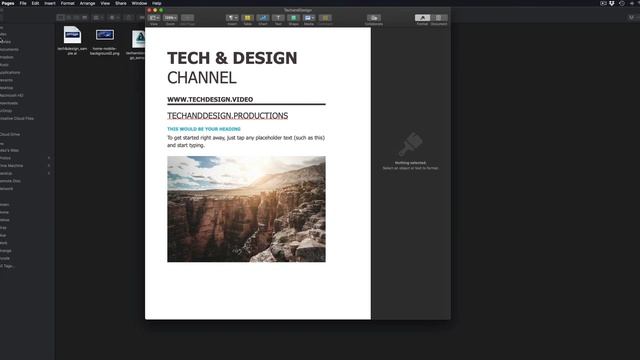Click the WWW.TECHDESIGN.VIDEO link text
The height and width of the screenshot is (360, 640).
(210, 99)
